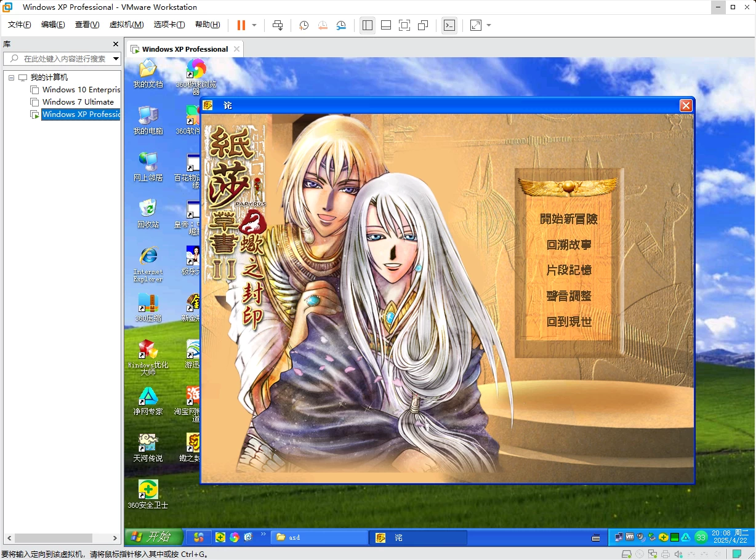Toggle the VMware library sidebar view
This screenshot has height=560, width=756.
point(368,25)
